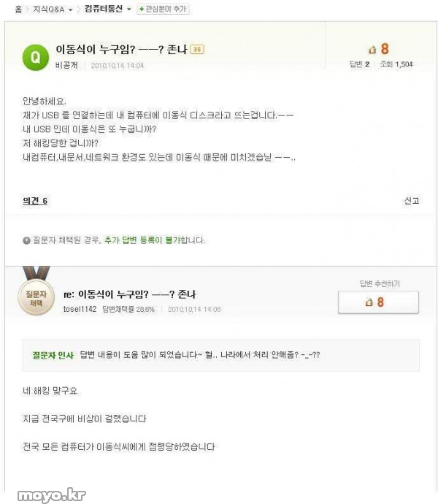Click the moyo.kr watermark logo
Image resolution: width=438 pixels, height=504 pixels.
(51, 495)
